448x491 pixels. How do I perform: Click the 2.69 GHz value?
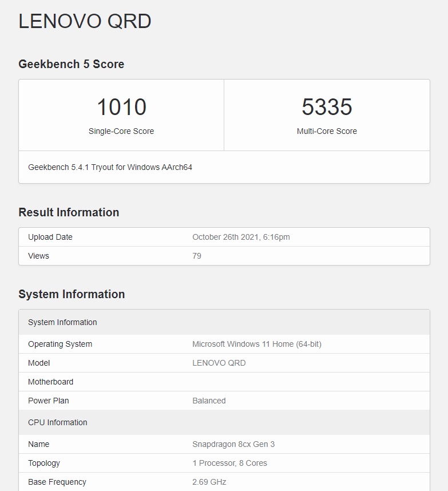click(209, 482)
